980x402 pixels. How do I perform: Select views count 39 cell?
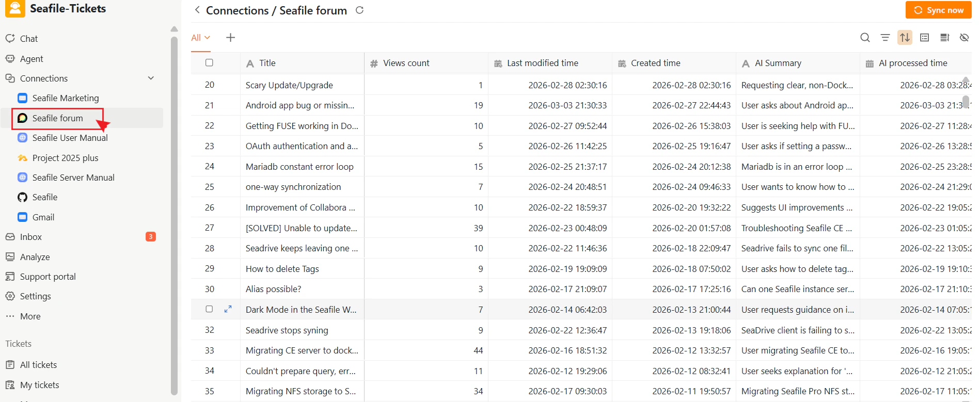point(426,228)
